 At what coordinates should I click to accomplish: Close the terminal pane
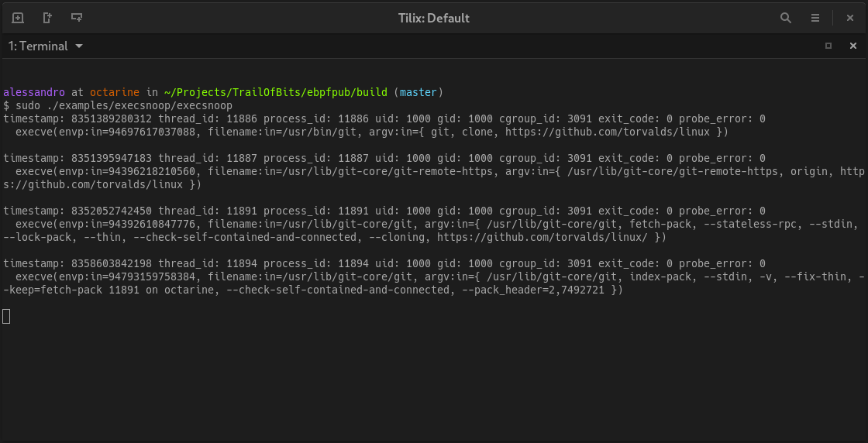(853, 46)
